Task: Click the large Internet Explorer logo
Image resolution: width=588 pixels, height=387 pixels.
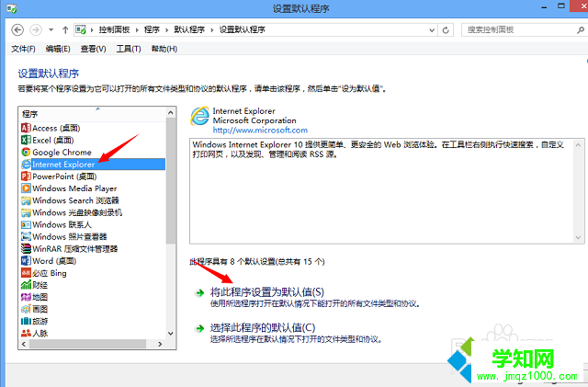Action: click(200, 116)
